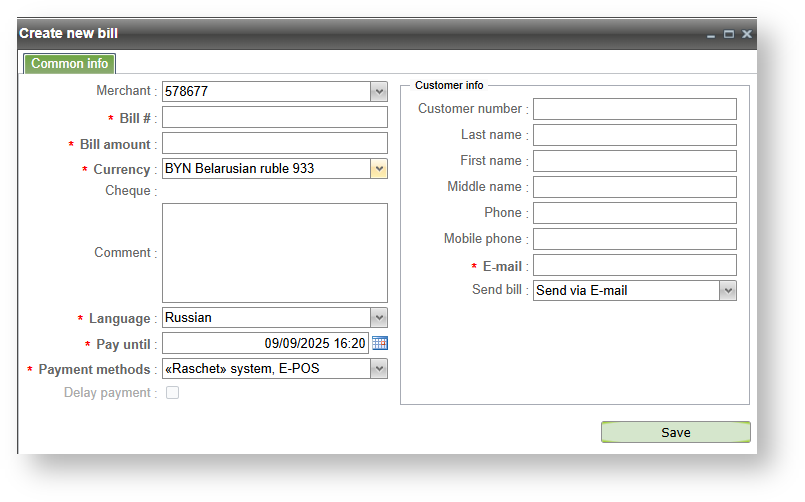Open the Payment methods dropdown
This screenshot has width=805, height=502.
click(379, 369)
